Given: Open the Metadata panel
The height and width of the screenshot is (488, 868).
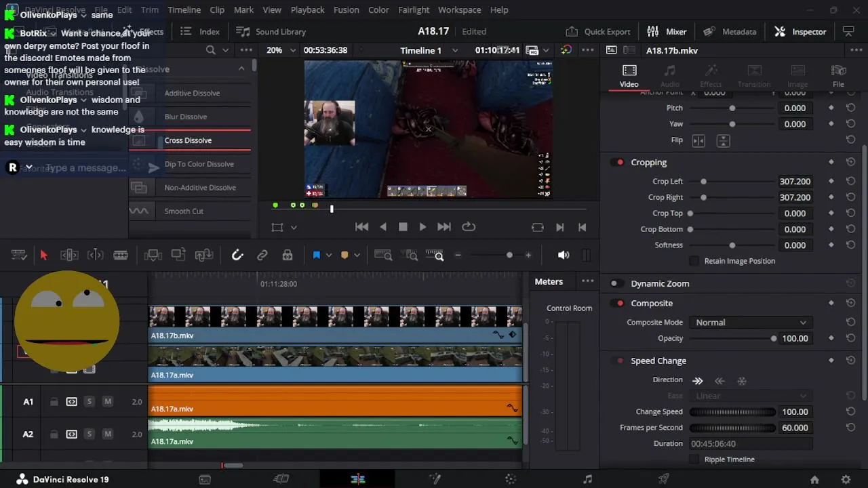Looking at the screenshot, I should pos(730,31).
